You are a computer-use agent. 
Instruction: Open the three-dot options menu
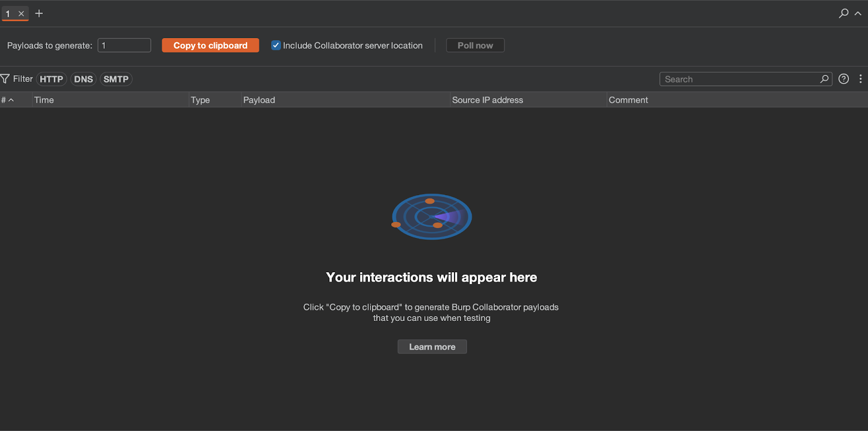click(860, 79)
